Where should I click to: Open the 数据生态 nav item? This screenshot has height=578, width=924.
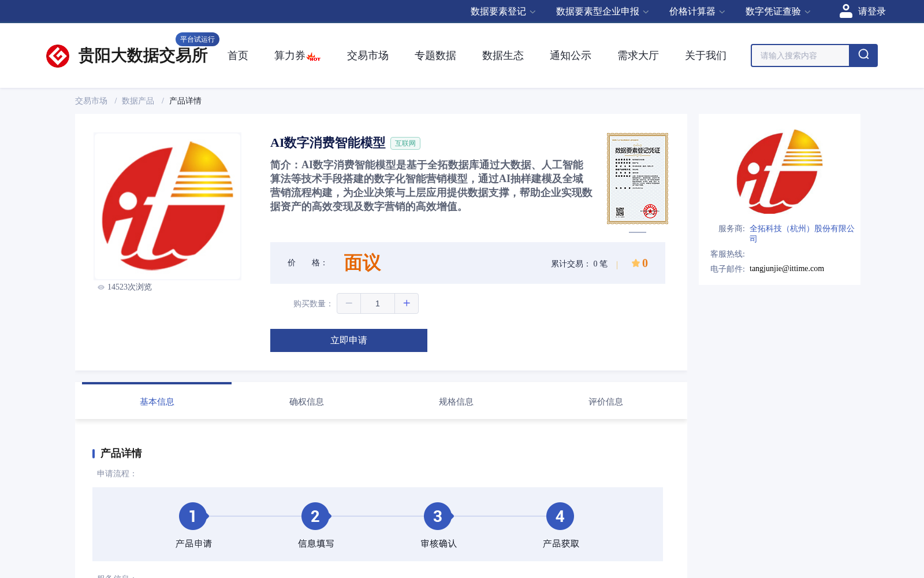(x=503, y=55)
